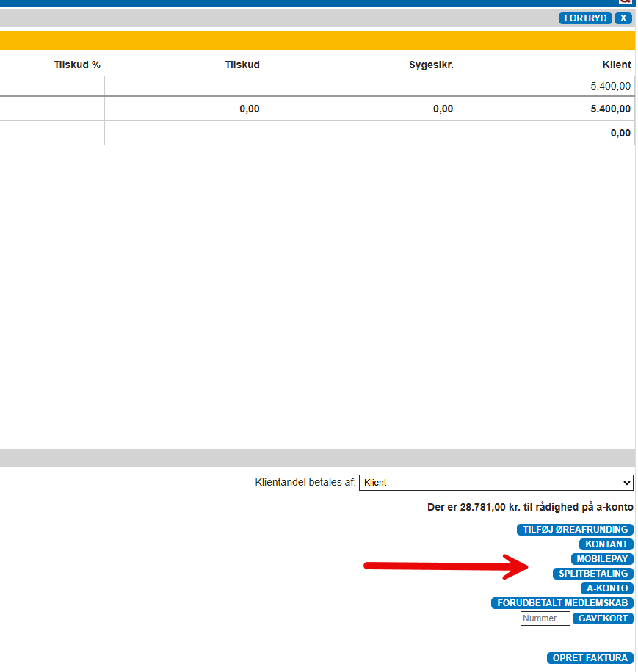The height and width of the screenshot is (672, 638).
Task: Focus the gift card Nummer field
Action: tap(545, 618)
